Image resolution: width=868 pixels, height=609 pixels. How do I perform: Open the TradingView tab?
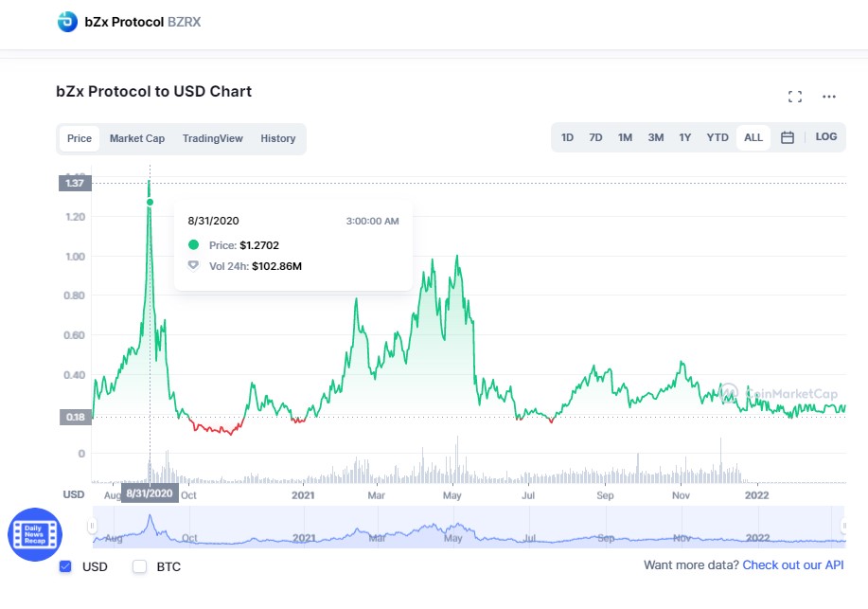tap(213, 138)
